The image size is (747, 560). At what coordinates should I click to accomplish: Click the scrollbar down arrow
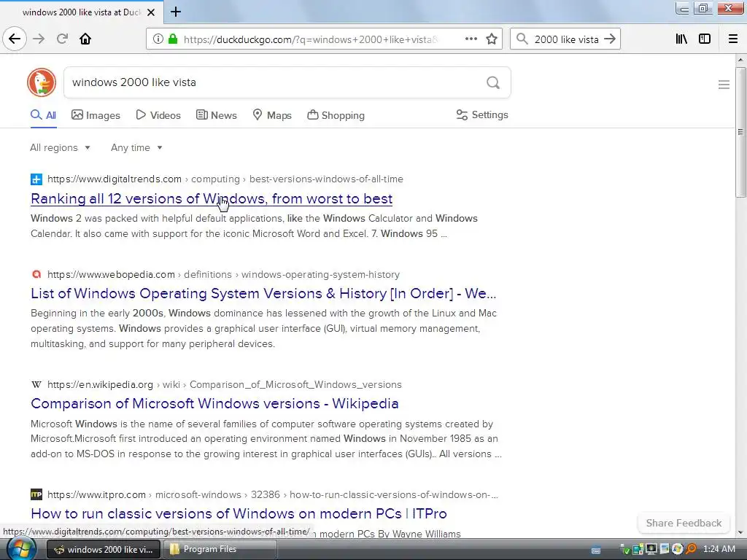point(740,532)
